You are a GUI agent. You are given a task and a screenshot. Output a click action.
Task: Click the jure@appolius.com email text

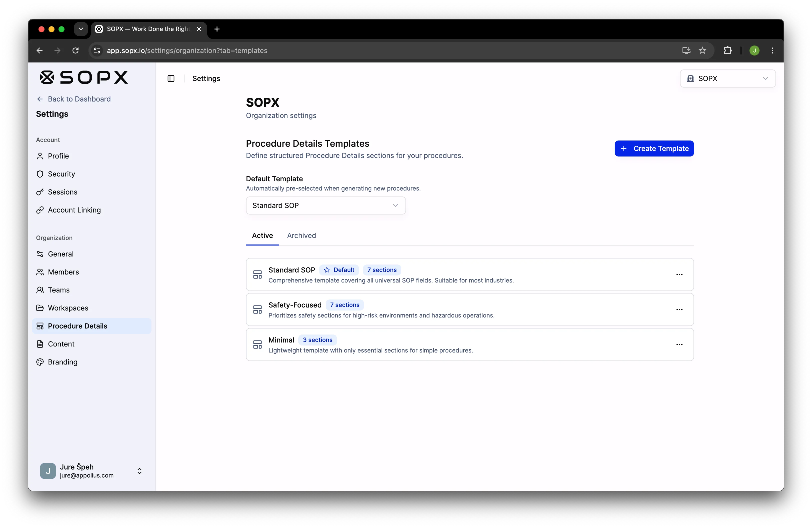[87, 475]
